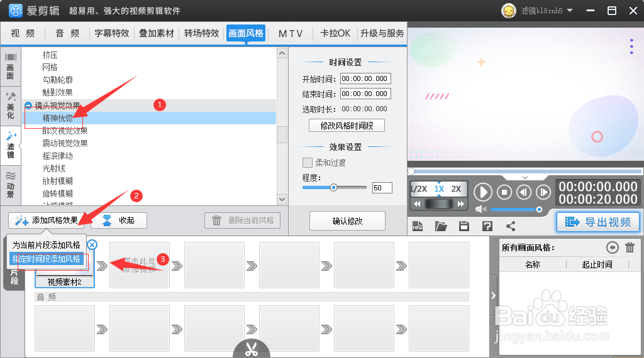Select 醉汉视觉效果 in list
The width and height of the screenshot is (644, 358).
tap(65, 131)
